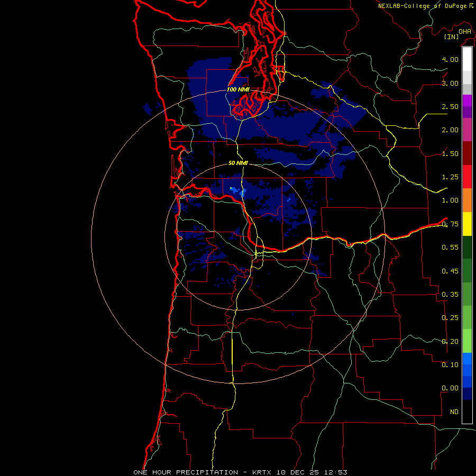Pick the black ND legend swatch
Viewport: 476px width, 476px height.
(x=467, y=411)
